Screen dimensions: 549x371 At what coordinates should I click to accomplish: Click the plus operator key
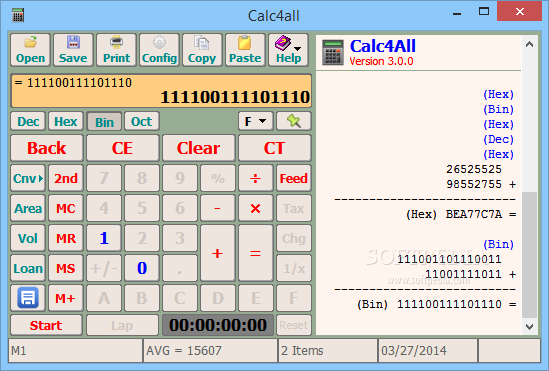(x=217, y=253)
